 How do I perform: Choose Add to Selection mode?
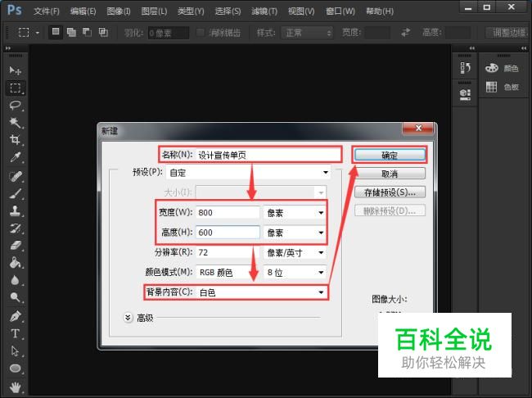tap(71, 32)
